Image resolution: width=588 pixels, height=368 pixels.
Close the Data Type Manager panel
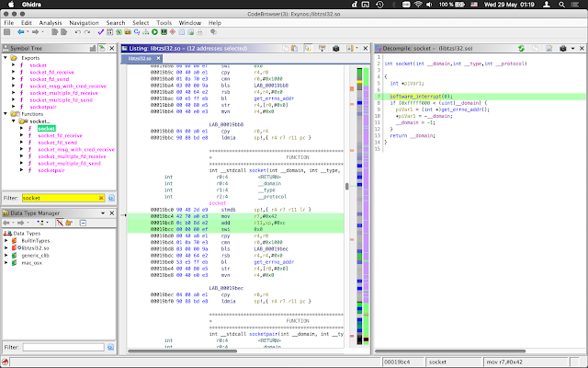click(113, 213)
